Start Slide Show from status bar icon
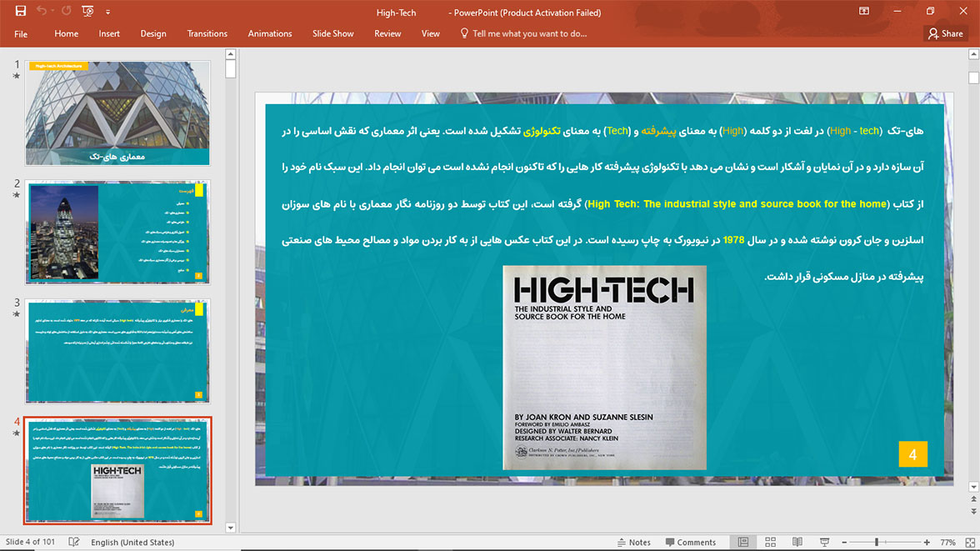Image resolution: width=980 pixels, height=551 pixels. tap(824, 542)
